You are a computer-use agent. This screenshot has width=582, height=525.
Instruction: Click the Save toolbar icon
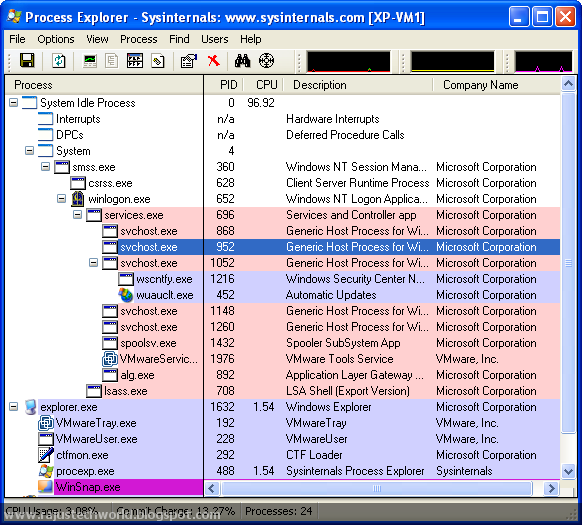[x=27, y=61]
